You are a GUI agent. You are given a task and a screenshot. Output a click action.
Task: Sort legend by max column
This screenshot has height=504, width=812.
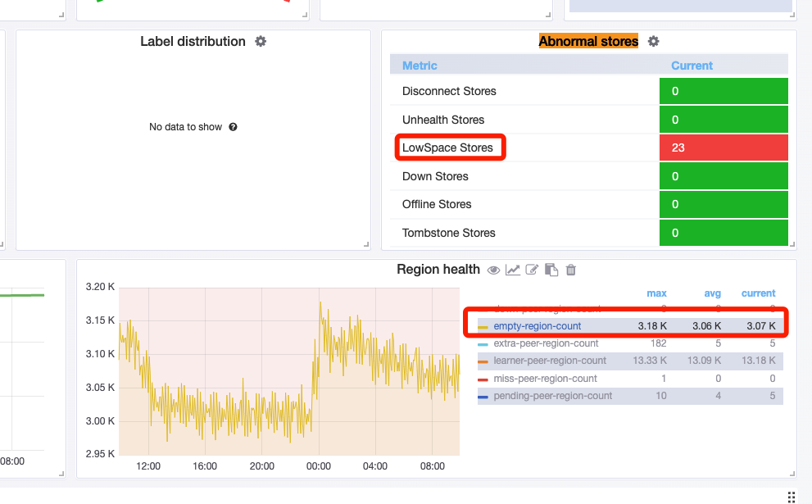point(656,293)
